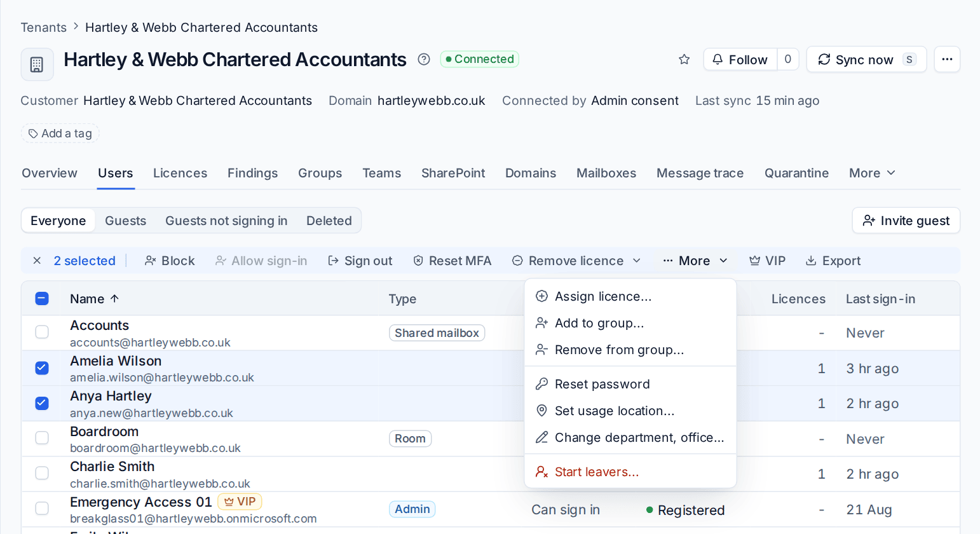Uncheck Anya Hartley's checkbox

click(x=42, y=403)
